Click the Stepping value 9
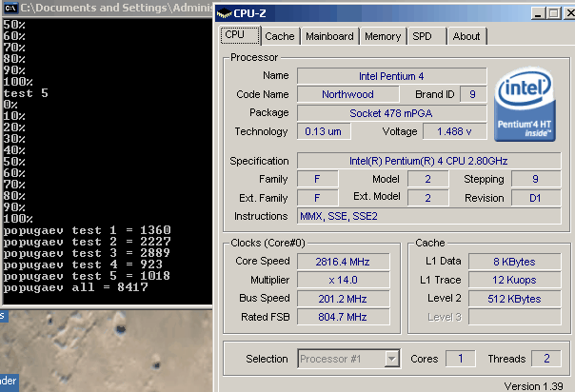 point(536,179)
